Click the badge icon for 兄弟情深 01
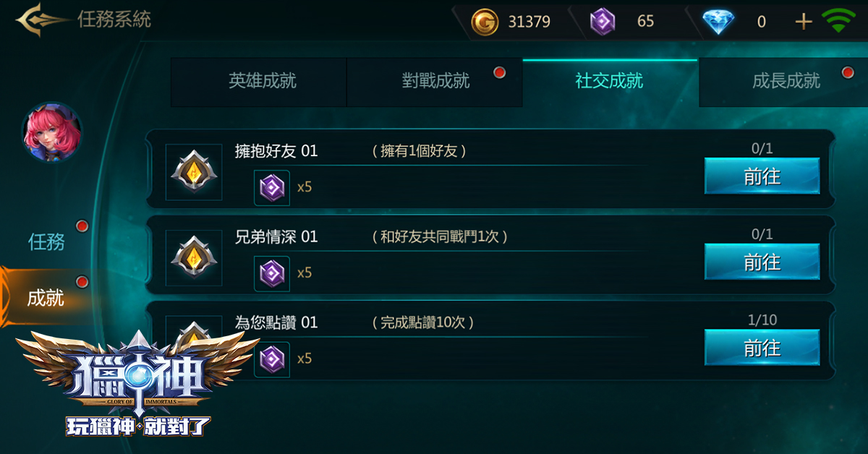This screenshot has height=454, width=868. click(x=194, y=258)
